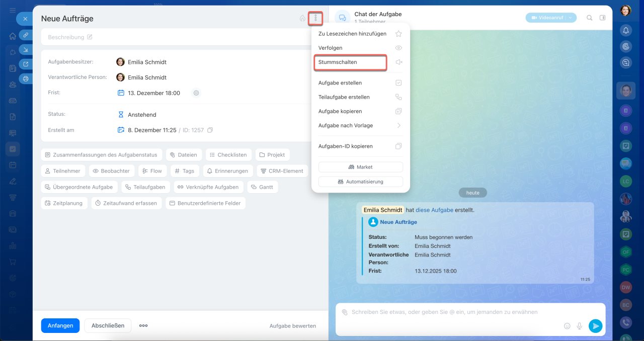Toggle the chat sidebar panel icon
The image size is (644, 341).
(x=603, y=18)
